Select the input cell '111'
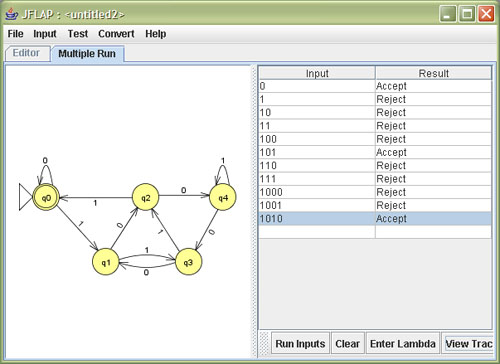This screenshot has width=500, height=364. tap(317, 179)
